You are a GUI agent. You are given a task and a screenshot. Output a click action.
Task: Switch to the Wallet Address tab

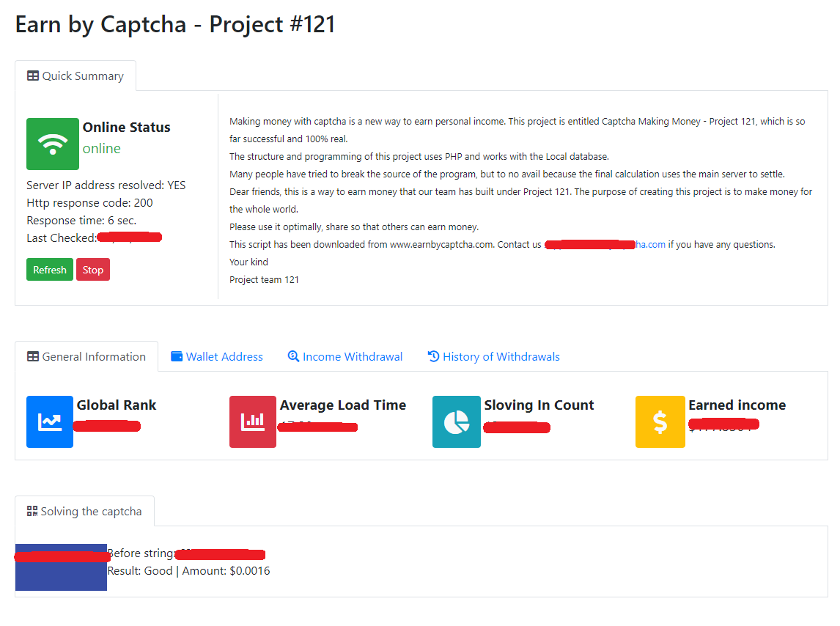point(217,356)
